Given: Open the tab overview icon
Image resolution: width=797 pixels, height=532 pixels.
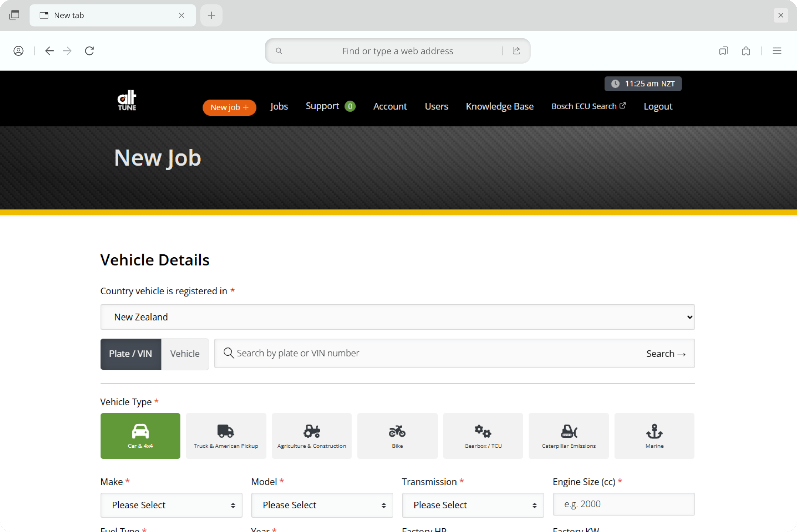Looking at the screenshot, I should 14,15.
